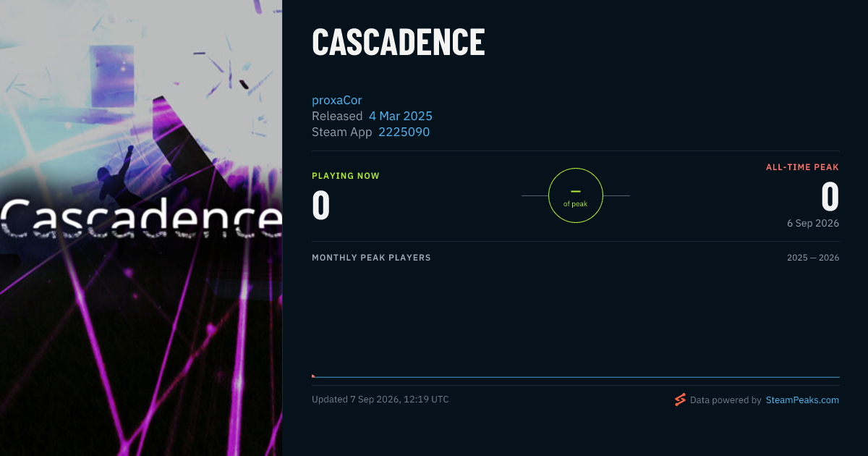
Task: Click the Cascadence logo text on artwork
Action: (x=141, y=219)
